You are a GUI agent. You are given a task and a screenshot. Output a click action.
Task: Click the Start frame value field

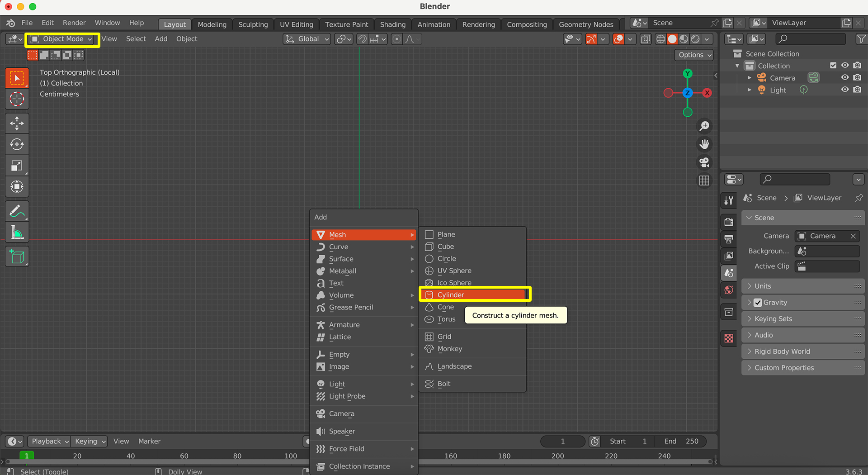628,441
